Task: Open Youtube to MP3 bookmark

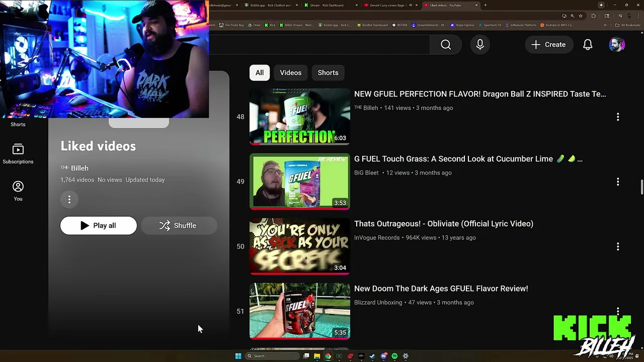Action: tap(556, 25)
